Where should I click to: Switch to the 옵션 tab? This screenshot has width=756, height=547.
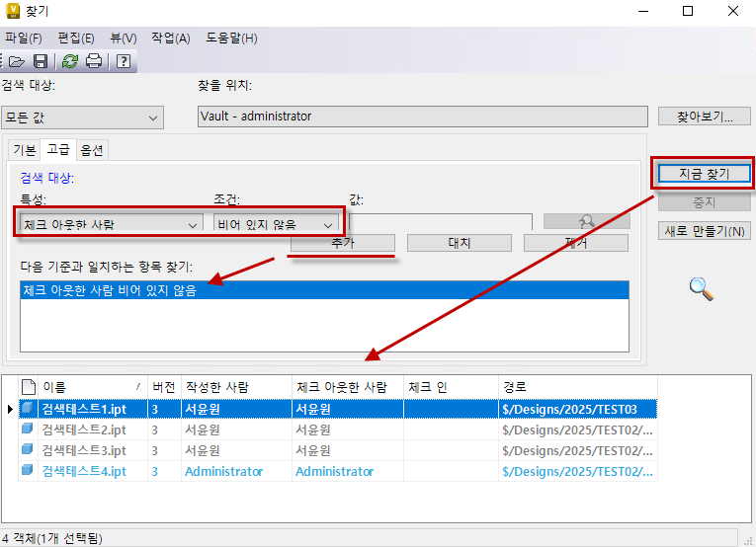[x=92, y=150]
